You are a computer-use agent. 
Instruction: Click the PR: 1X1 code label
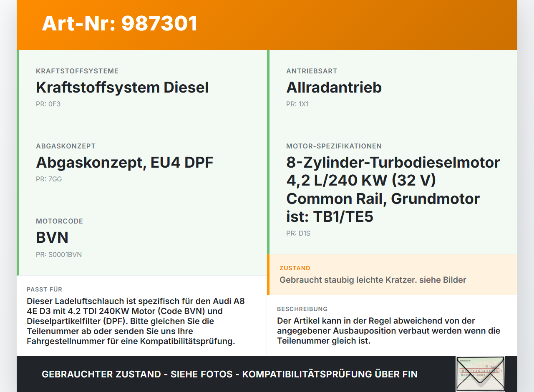pos(297,104)
